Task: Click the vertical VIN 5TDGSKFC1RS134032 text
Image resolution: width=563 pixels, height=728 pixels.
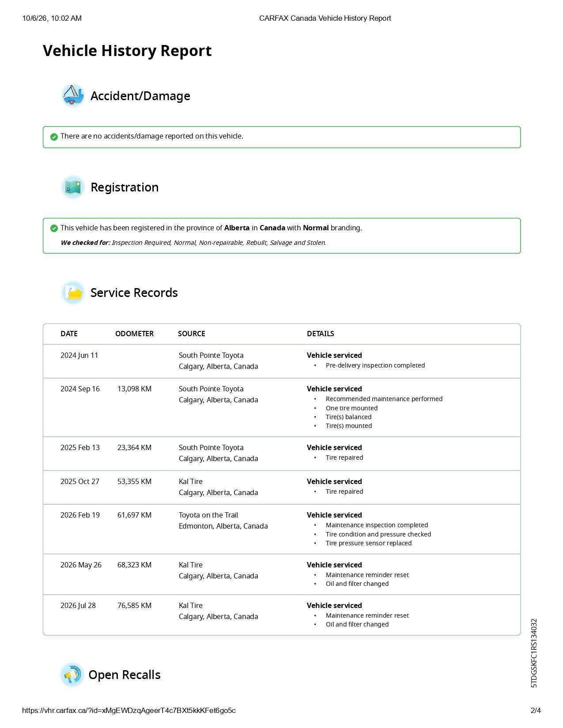Action: (534, 653)
